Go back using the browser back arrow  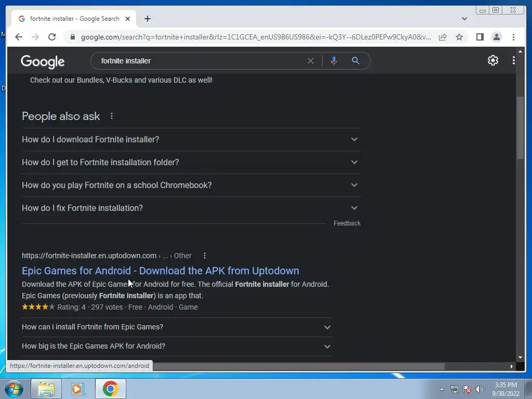click(19, 37)
